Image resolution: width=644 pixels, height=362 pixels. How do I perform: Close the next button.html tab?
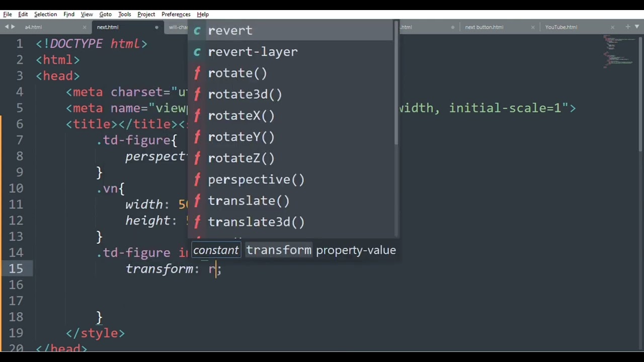coord(533,27)
